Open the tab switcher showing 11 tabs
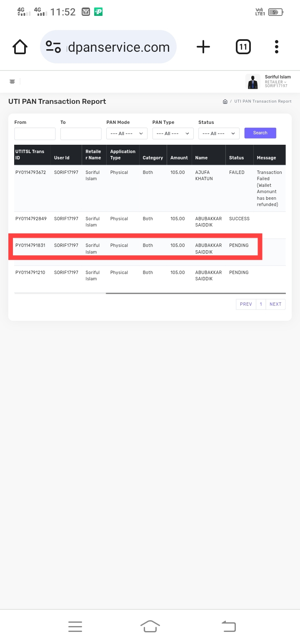The image size is (300, 644). (x=243, y=47)
